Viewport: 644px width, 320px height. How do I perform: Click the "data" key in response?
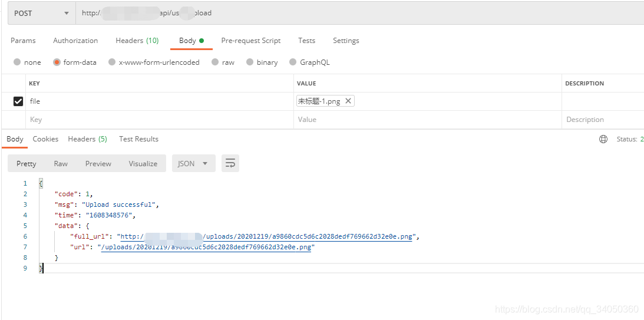(67, 226)
